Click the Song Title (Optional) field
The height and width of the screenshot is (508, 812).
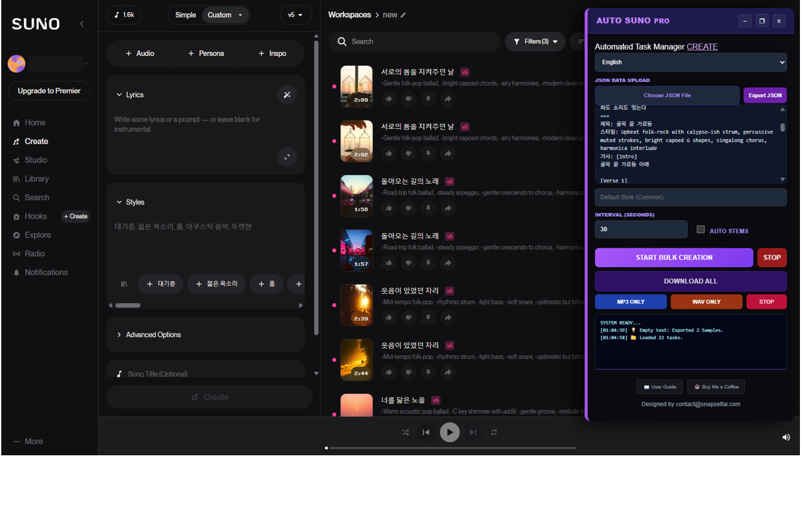(206, 374)
